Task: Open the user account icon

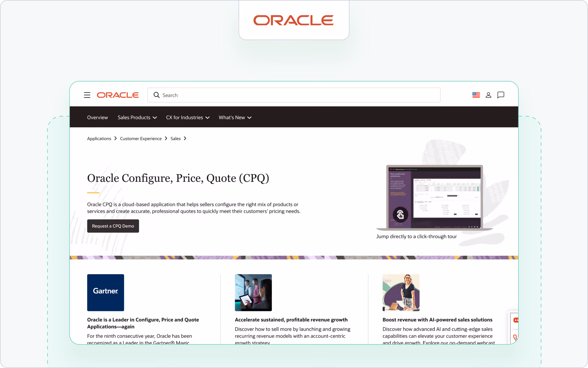Action: (488, 95)
